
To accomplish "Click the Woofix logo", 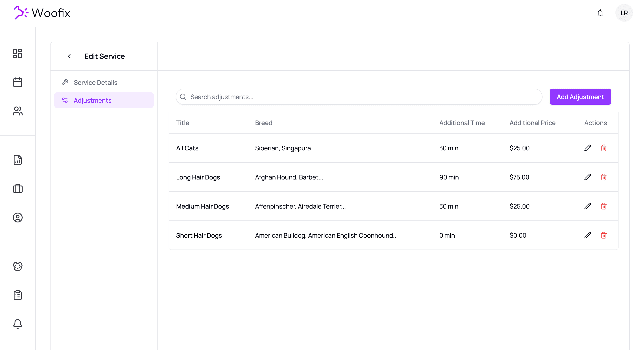I will coord(42,13).
